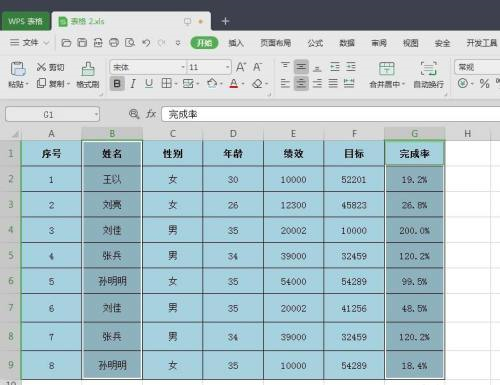Click the cell borders icon
The width and height of the screenshot is (500, 385).
[x=166, y=83]
